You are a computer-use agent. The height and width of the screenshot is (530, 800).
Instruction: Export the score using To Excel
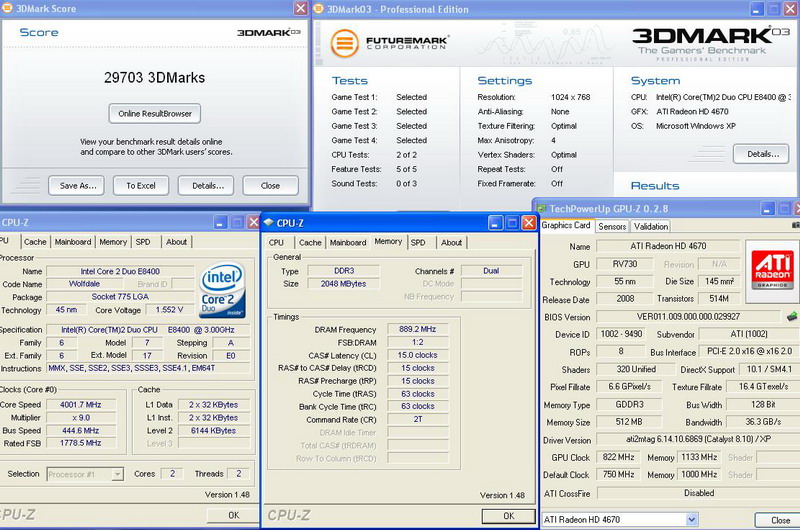141,186
